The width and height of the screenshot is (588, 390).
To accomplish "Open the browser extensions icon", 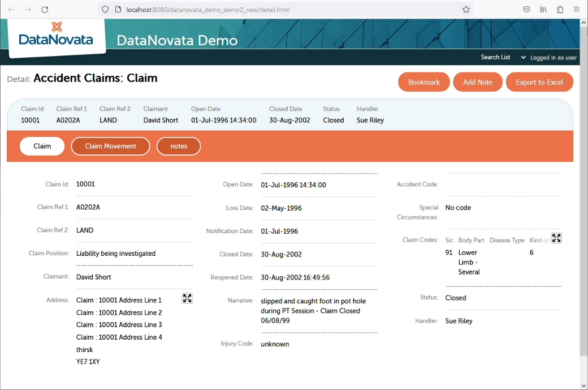I will pyautogui.click(x=559, y=9).
